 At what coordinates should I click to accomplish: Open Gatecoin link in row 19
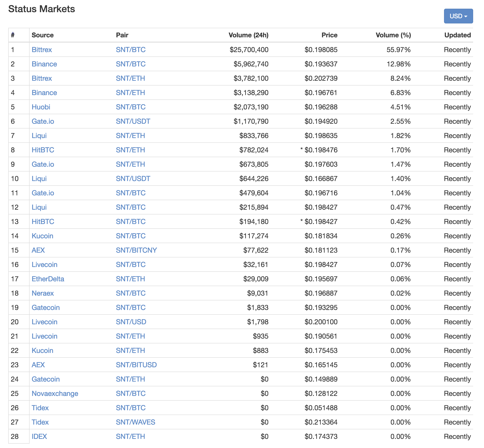(46, 307)
